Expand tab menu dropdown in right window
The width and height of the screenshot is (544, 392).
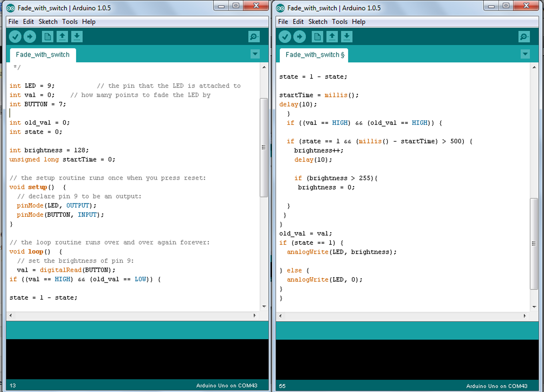click(x=525, y=54)
